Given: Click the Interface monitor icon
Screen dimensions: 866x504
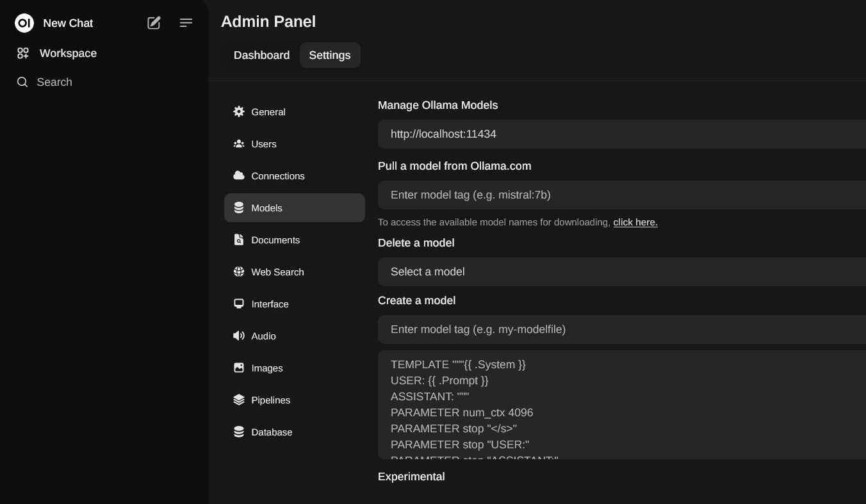Looking at the screenshot, I should [x=239, y=304].
